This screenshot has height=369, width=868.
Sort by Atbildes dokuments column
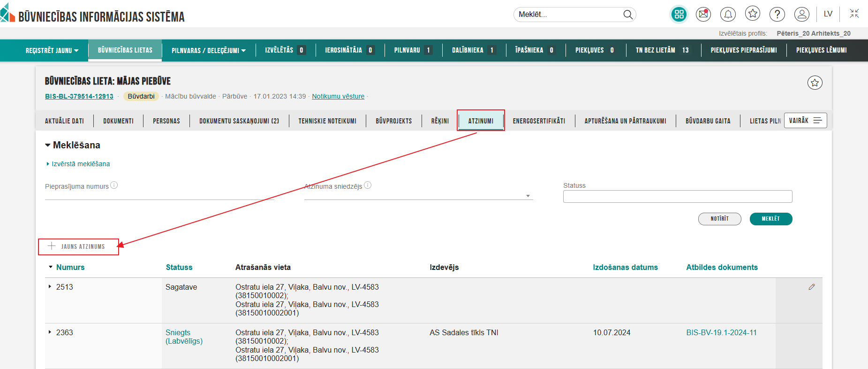coord(722,267)
